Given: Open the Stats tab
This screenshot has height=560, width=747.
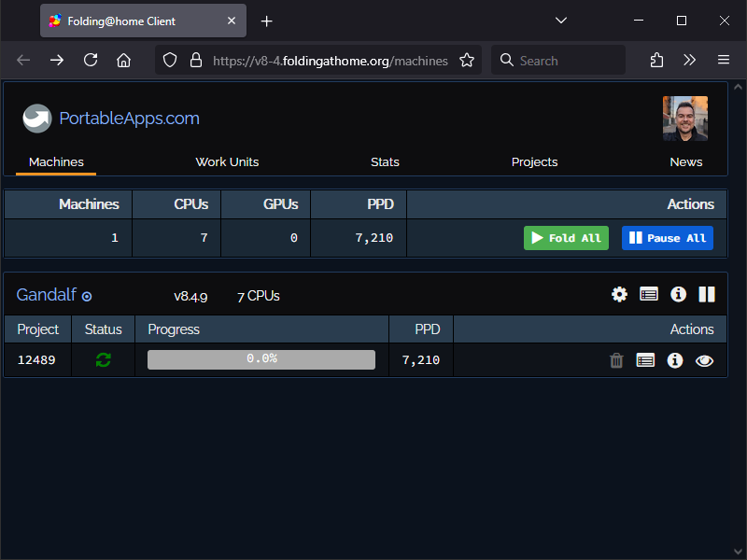Looking at the screenshot, I should point(385,161).
